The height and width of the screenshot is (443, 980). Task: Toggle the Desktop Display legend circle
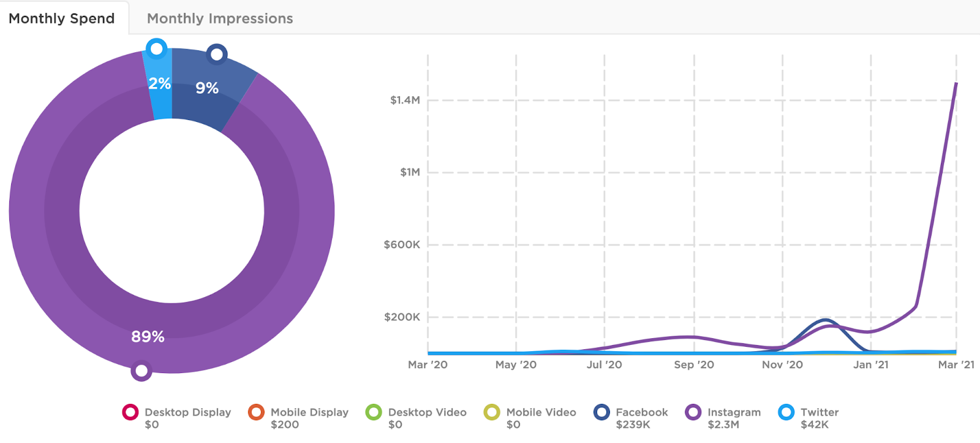[130, 412]
